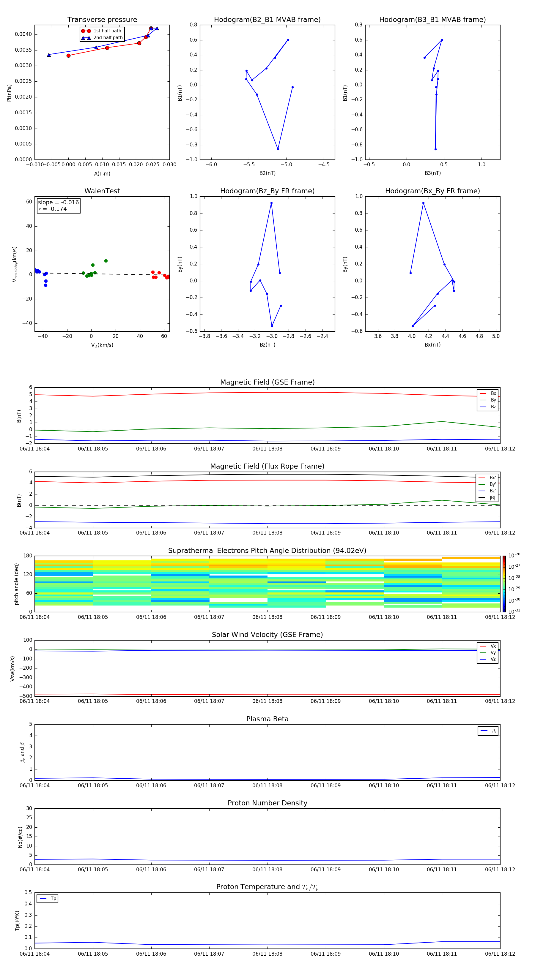Screen dimensions: 535x980
Task: Click the "Vsw(km/s)" y-axis label
Action: [12, 668]
